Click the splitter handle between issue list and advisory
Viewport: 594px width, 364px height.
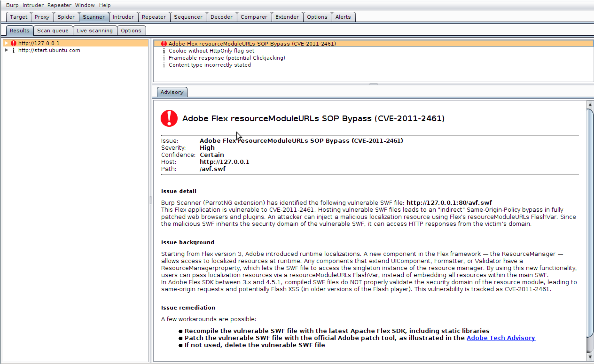pos(373,84)
